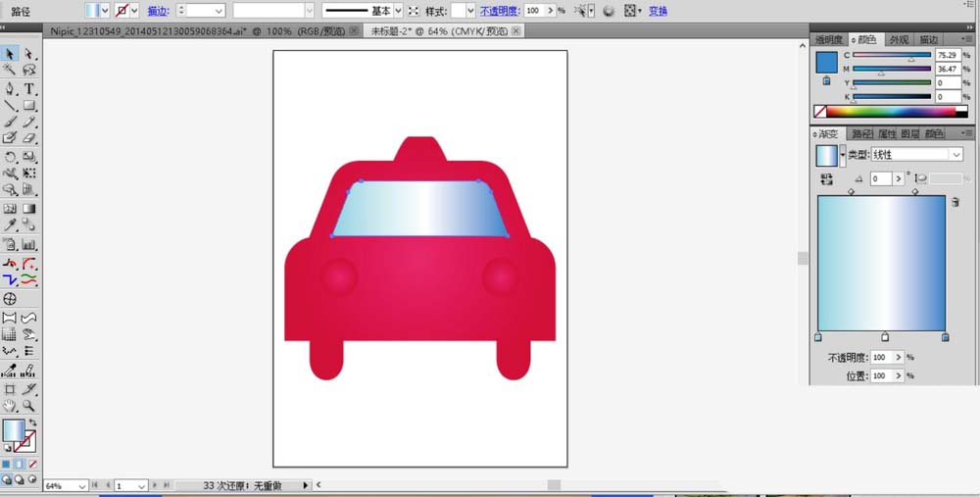Open the 64% zoom level dropdown

[82, 486]
